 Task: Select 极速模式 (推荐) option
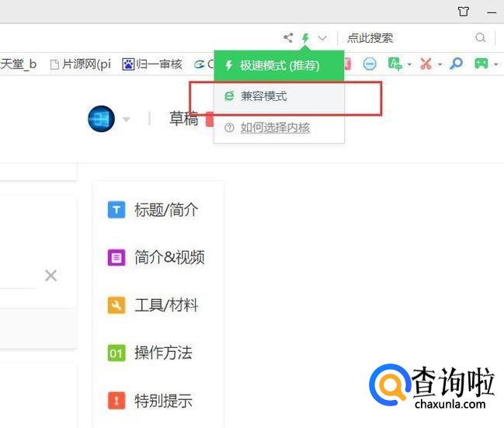pyautogui.click(x=279, y=65)
